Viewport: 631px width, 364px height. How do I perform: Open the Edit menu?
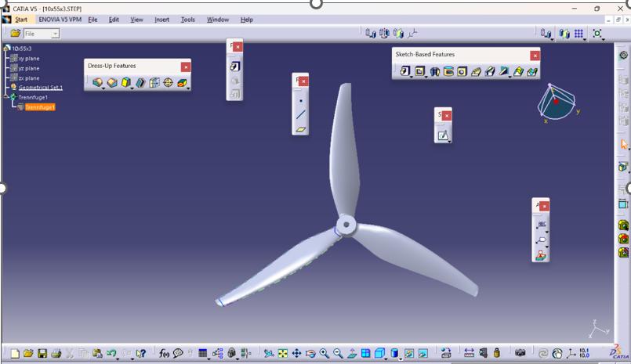coord(114,20)
